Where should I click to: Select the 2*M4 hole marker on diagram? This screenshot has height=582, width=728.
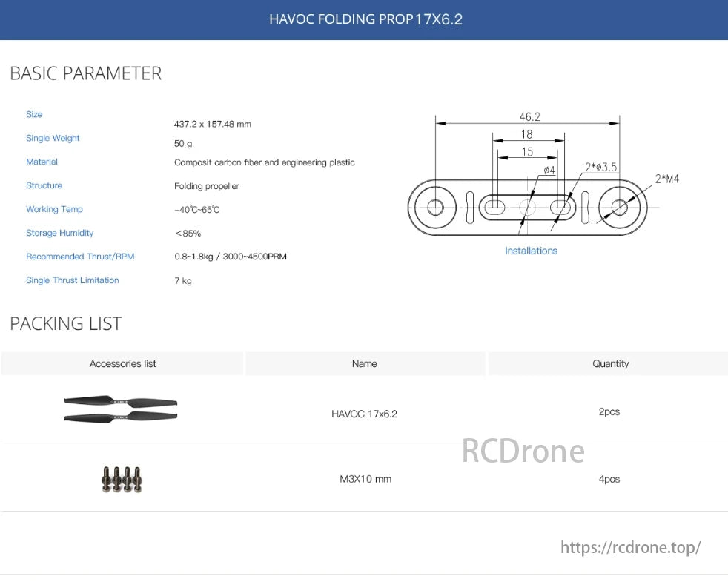[666, 179]
